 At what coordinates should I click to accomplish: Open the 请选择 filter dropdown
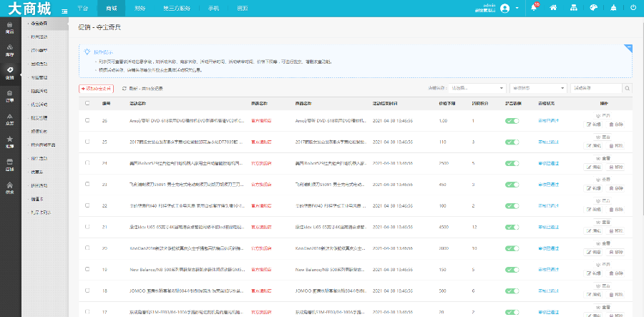pos(477,88)
